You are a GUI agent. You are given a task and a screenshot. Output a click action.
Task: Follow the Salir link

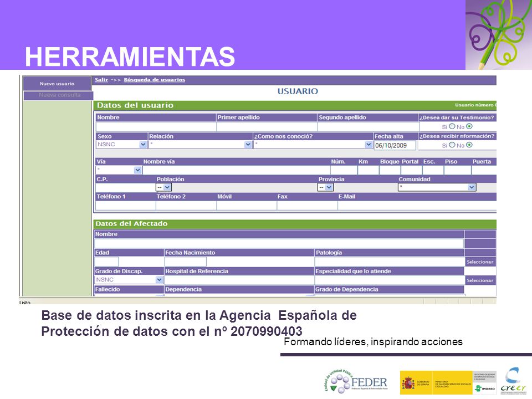tap(101, 80)
